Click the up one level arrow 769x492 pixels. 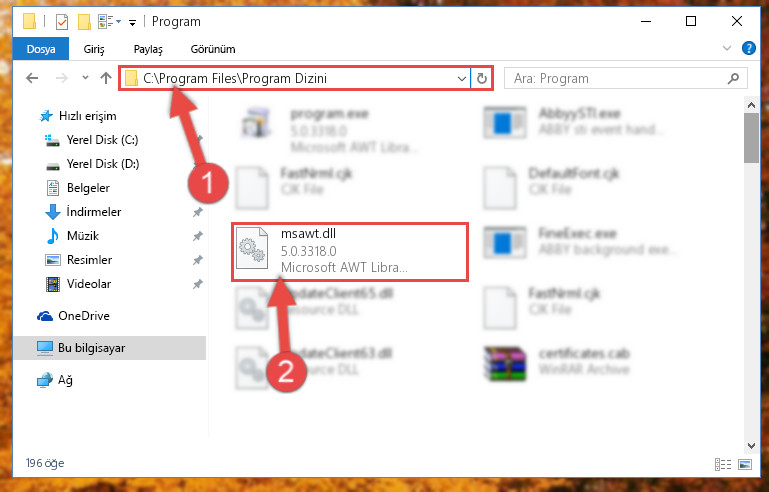point(106,78)
